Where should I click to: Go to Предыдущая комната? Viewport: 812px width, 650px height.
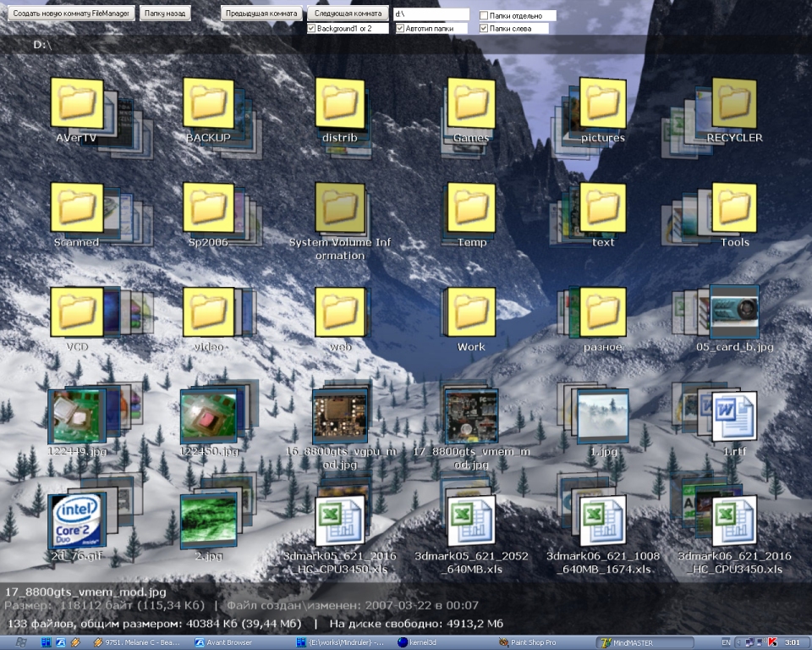click(x=261, y=14)
